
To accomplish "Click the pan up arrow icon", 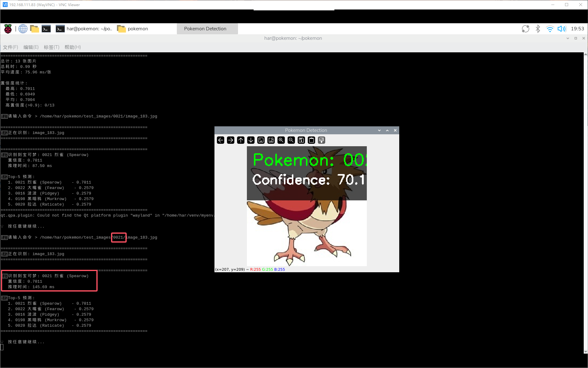I will click(241, 140).
